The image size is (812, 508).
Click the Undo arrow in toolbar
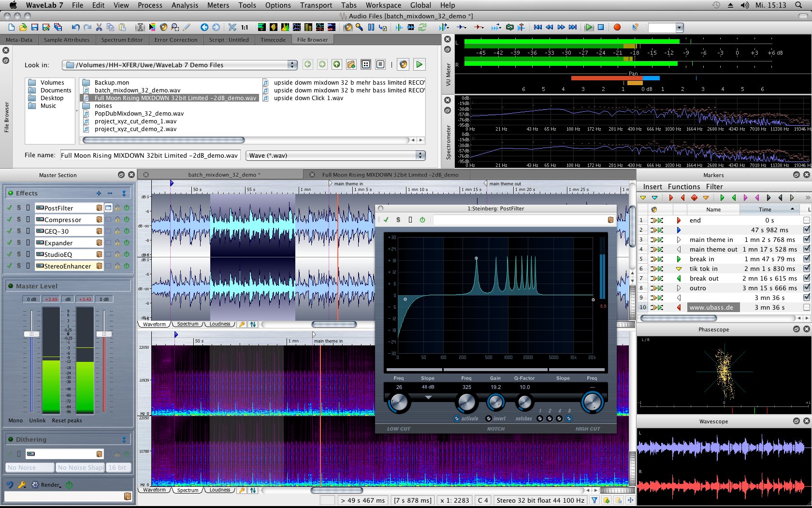tap(75, 28)
